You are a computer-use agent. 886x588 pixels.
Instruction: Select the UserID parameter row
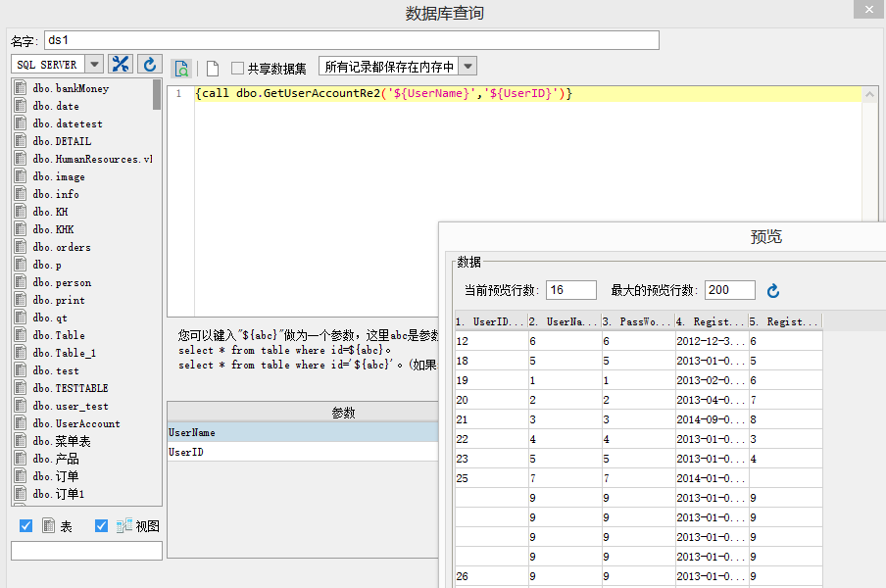coord(303,452)
